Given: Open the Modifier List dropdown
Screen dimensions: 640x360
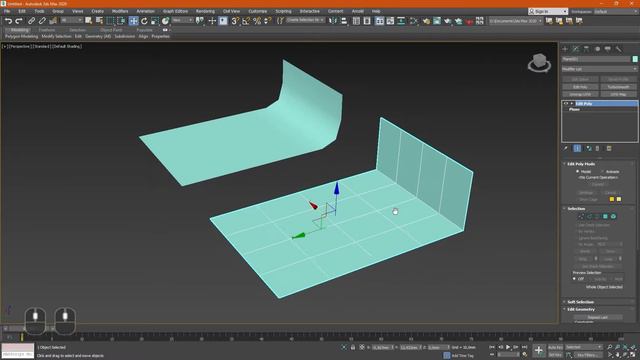Looking at the screenshot, I should click(x=599, y=69).
